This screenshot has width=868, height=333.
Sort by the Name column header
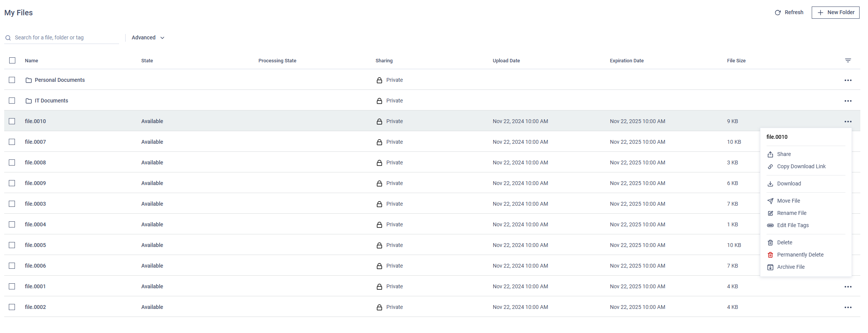(31, 60)
